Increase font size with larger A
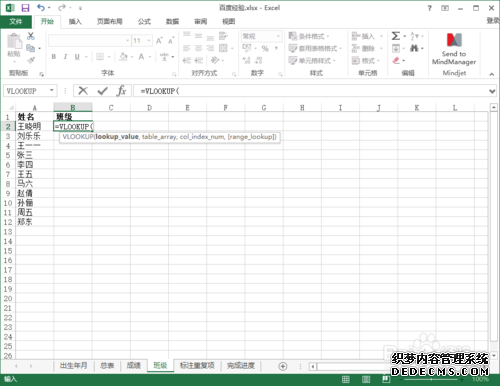The image size is (500, 386). (159, 41)
